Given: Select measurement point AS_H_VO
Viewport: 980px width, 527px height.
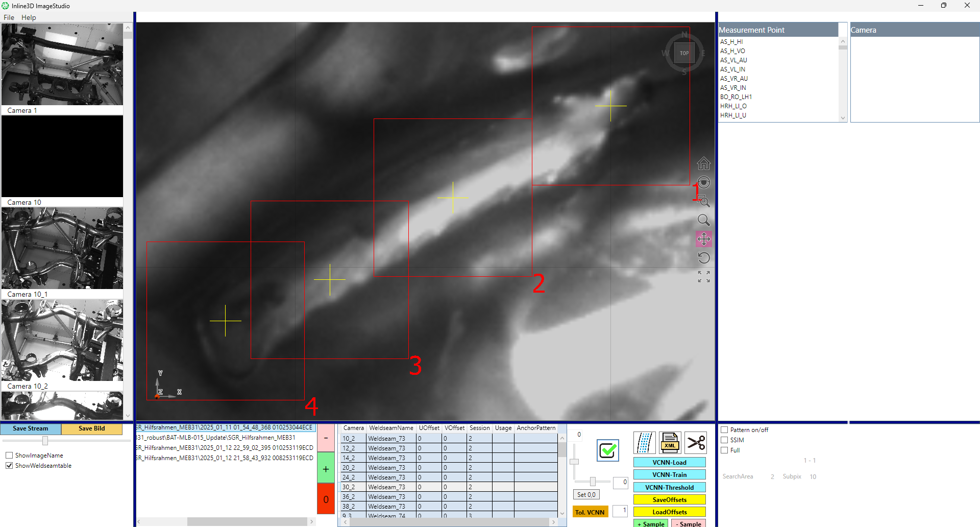Looking at the screenshot, I should click(732, 51).
